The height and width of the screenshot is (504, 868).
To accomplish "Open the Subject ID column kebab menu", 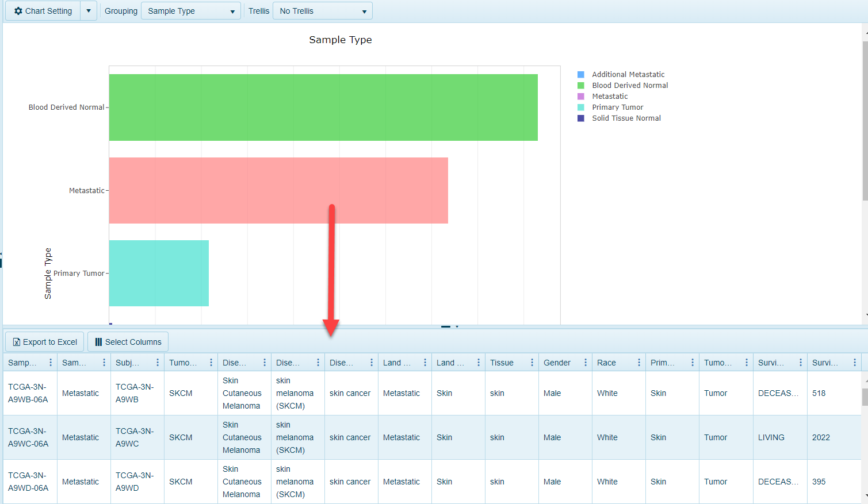I will 158,362.
